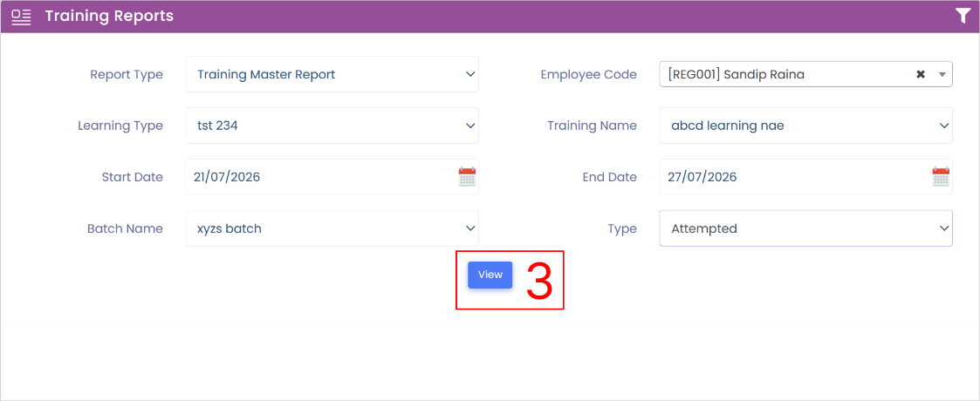Screen dimensions: 980x401
Task: Open the filter funnel icon
Action: point(963,17)
